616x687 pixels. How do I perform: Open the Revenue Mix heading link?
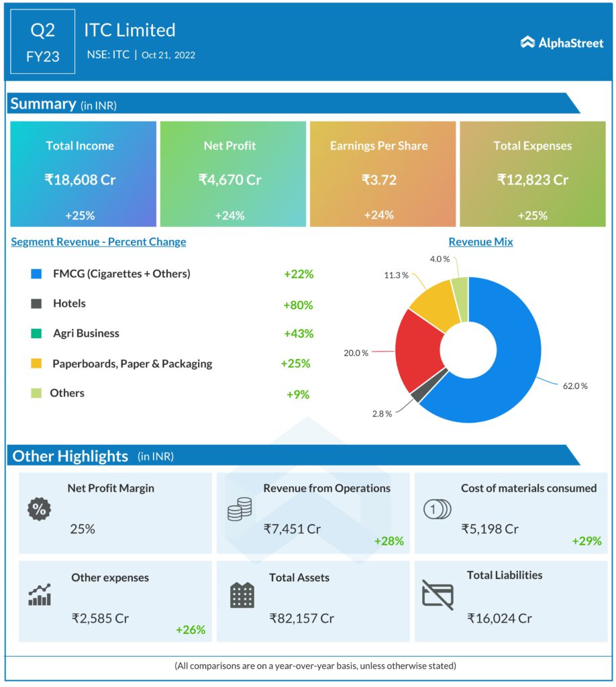click(x=480, y=242)
